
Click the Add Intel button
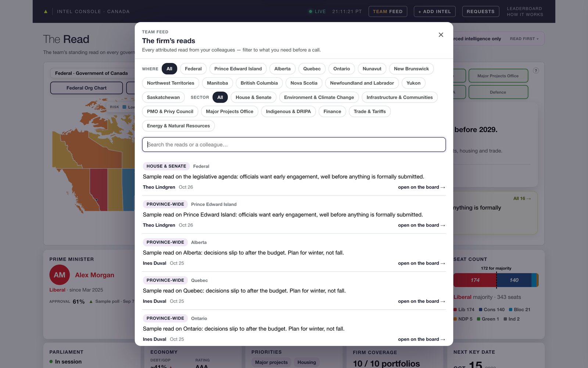coord(435,11)
